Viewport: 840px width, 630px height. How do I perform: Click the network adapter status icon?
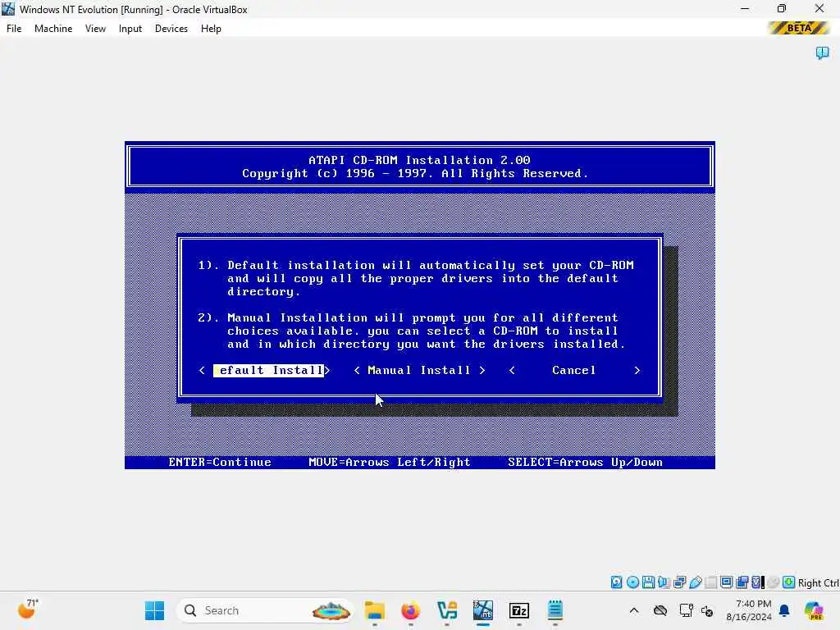680,582
